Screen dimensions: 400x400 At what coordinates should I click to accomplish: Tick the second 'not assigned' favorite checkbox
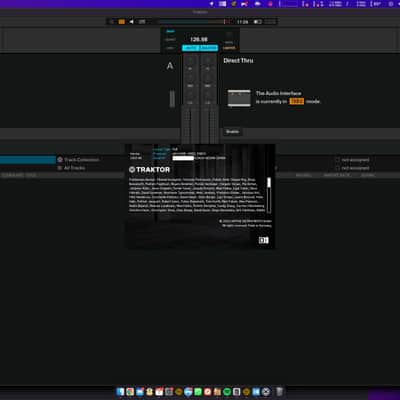tap(337, 168)
